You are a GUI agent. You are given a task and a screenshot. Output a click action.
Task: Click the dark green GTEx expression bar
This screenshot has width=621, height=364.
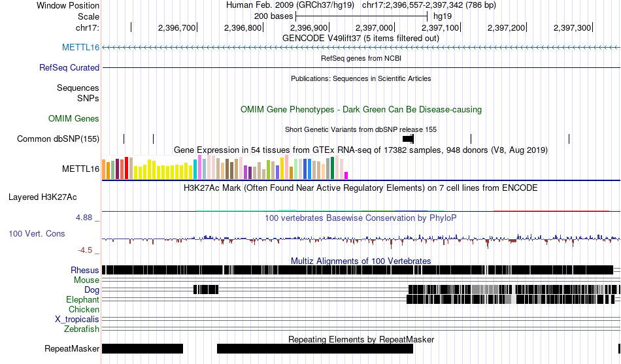click(332, 168)
